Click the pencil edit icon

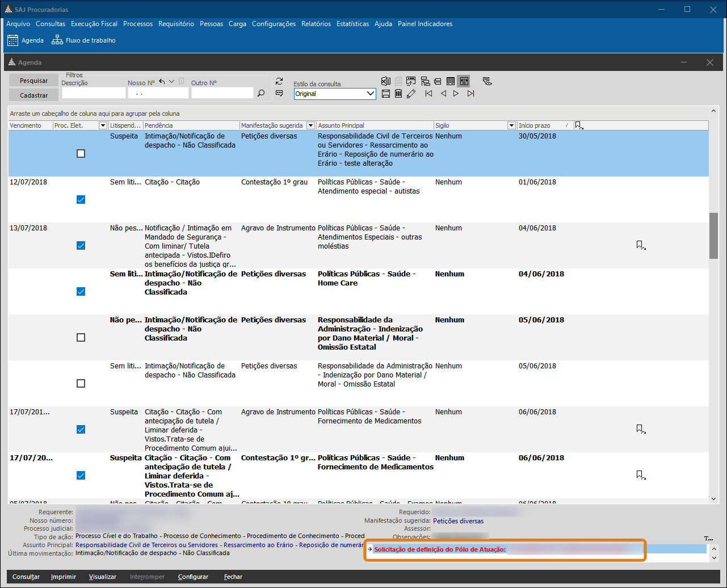click(411, 94)
